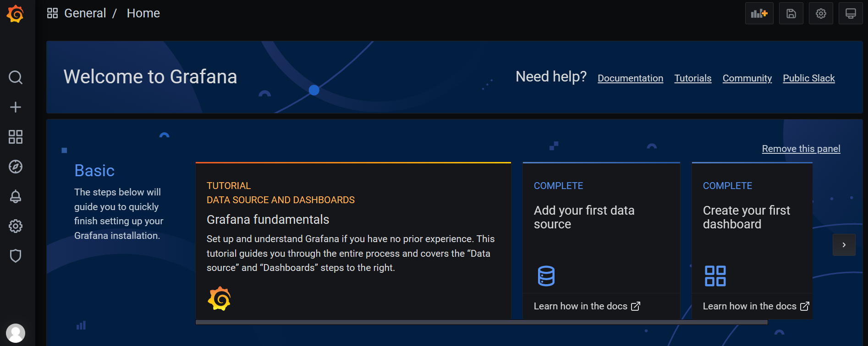Click the dashboard grid icon beside General

click(x=52, y=13)
